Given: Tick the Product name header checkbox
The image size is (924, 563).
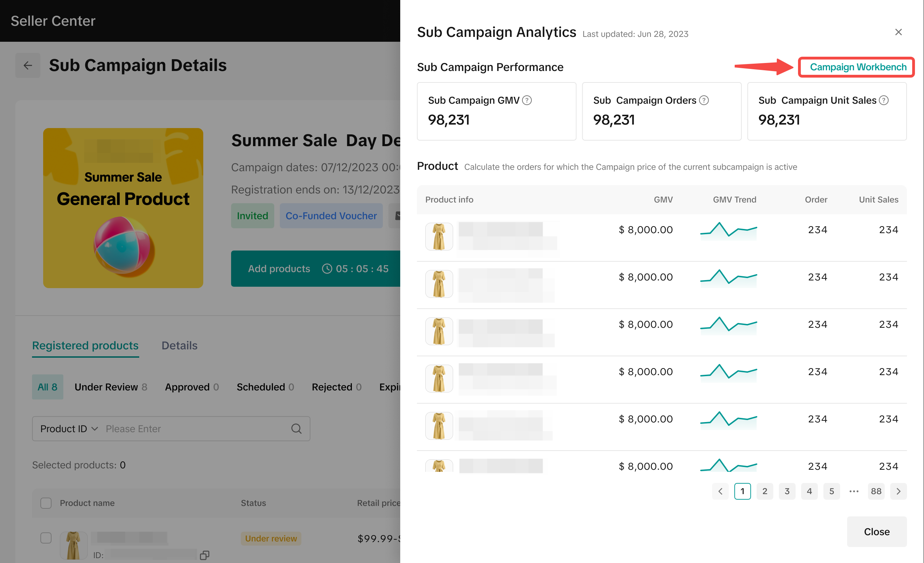Looking at the screenshot, I should pos(46,503).
